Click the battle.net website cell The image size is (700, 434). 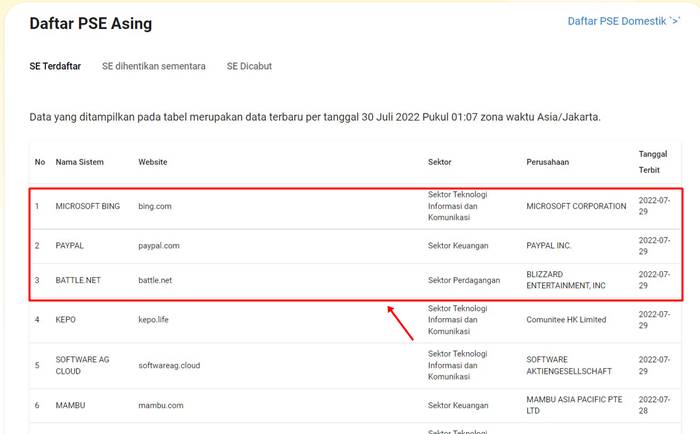click(155, 280)
